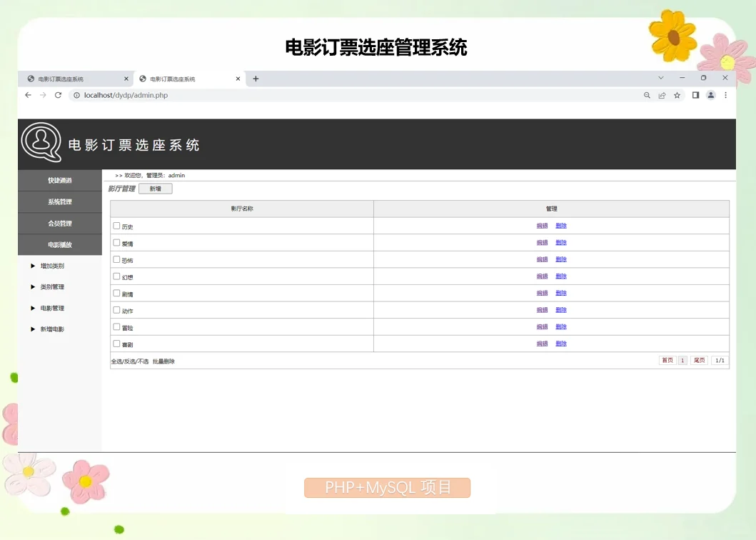This screenshot has height=540, width=756.
Task: Check the checkbox next to 爱情
Action: pyautogui.click(x=116, y=242)
